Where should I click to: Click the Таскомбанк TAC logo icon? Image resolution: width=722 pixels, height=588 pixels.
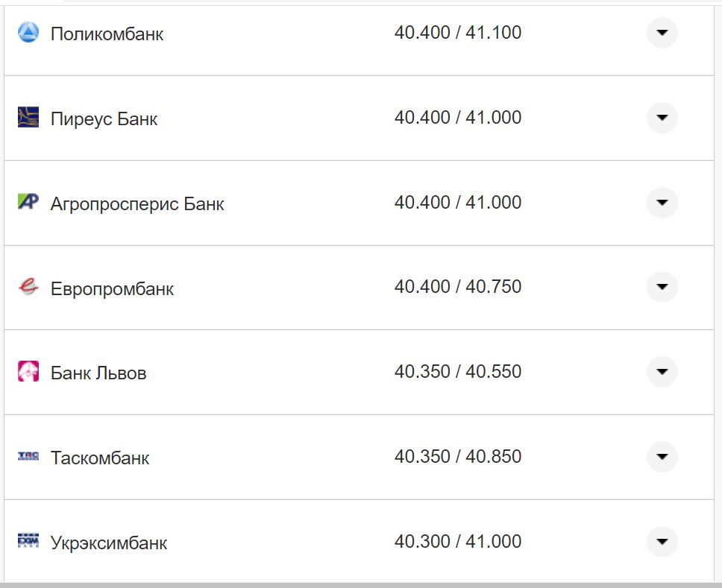[x=26, y=457]
